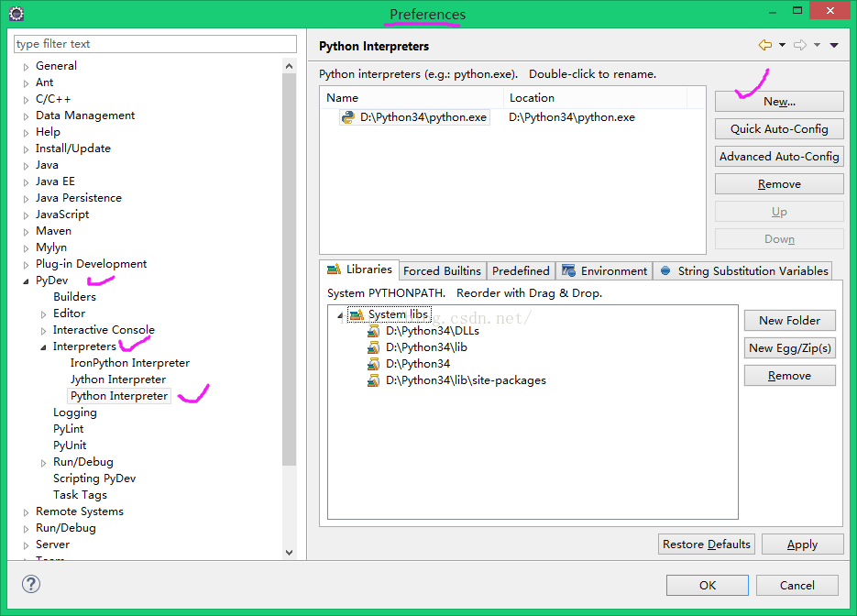The image size is (857, 616).
Task: Switch to the Forced Builtins tab
Action: [442, 270]
